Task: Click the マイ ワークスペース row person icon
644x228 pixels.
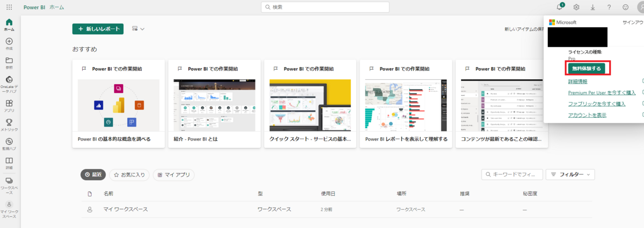Action: click(90, 209)
